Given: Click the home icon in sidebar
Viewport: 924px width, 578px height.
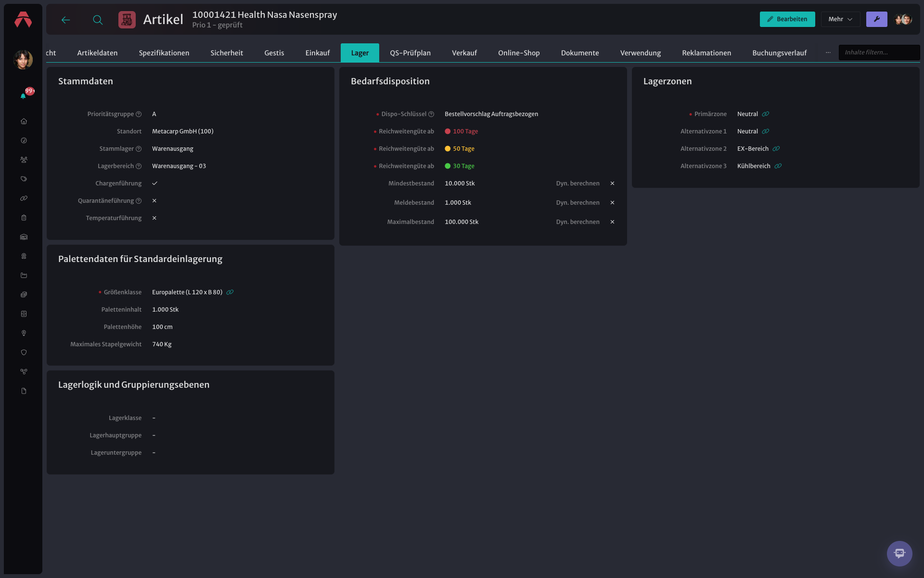Looking at the screenshot, I should pos(24,121).
